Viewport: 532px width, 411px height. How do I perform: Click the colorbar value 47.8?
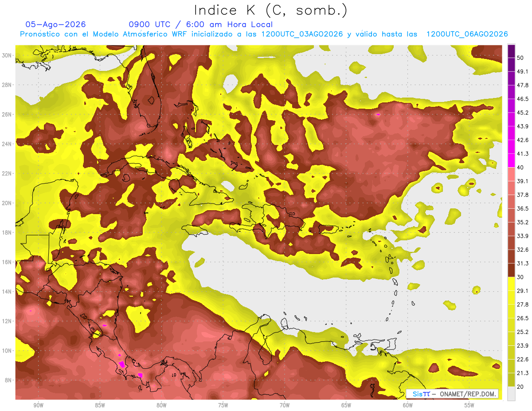[x=523, y=85]
